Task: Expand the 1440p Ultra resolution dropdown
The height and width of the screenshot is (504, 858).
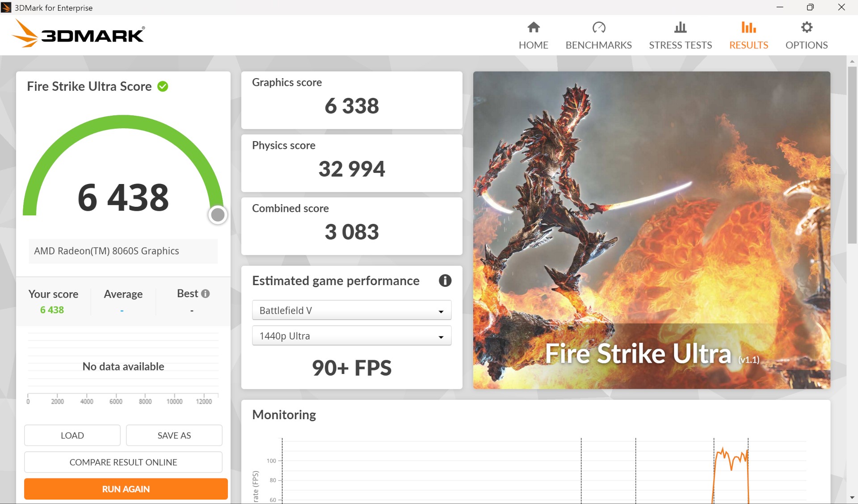Action: pyautogui.click(x=351, y=336)
